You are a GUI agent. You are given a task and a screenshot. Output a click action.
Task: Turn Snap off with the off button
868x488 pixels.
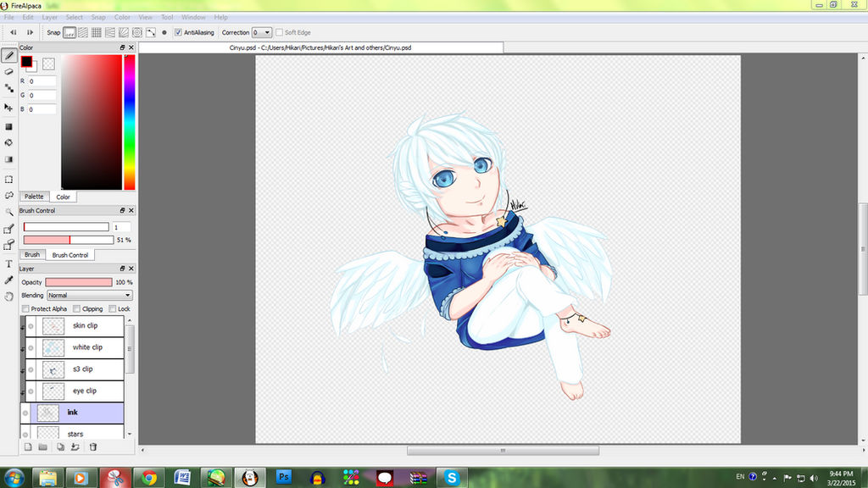(70, 33)
